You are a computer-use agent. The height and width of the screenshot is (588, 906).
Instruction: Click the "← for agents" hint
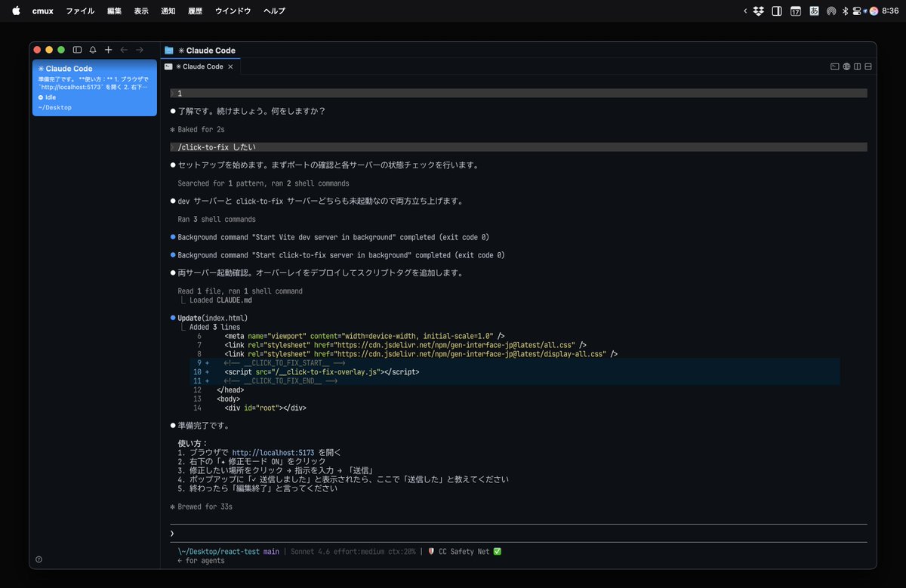pyautogui.click(x=201, y=561)
